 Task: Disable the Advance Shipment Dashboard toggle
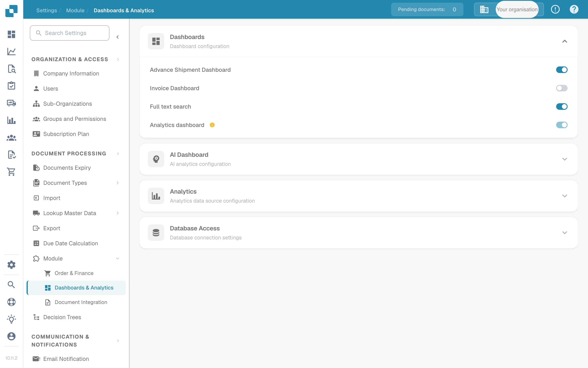point(562,70)
